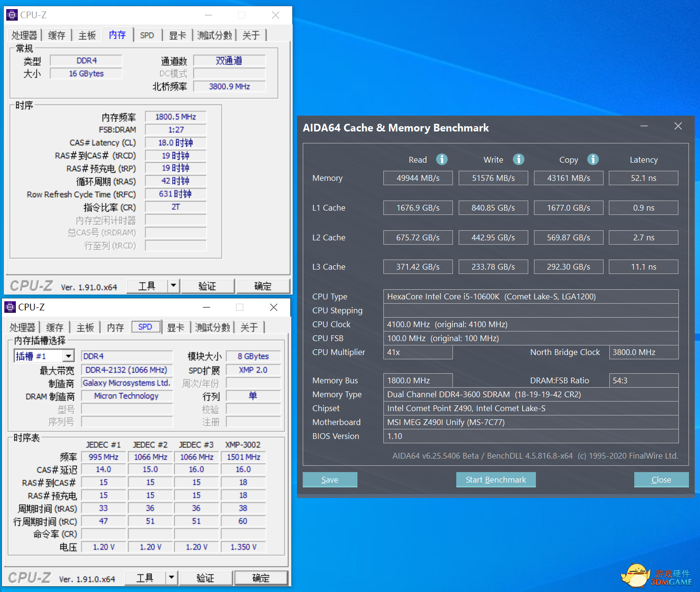This screenshot has height=592, width=700.
Task: Click DRAM:FSB Ratio value 54:3
Action: [644, 380]
